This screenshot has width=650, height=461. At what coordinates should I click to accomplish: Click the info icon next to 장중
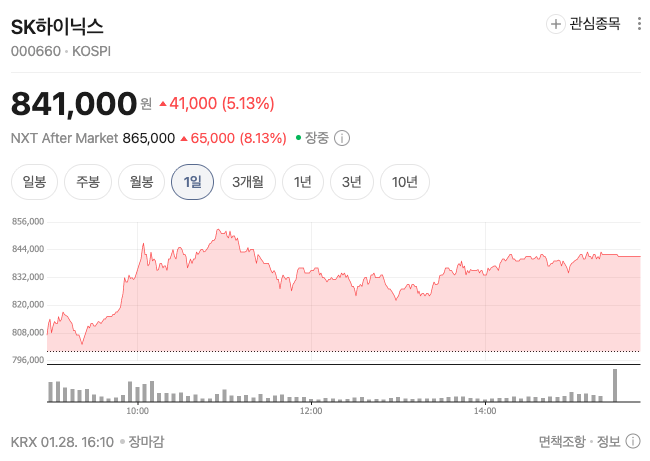point(342,138)
